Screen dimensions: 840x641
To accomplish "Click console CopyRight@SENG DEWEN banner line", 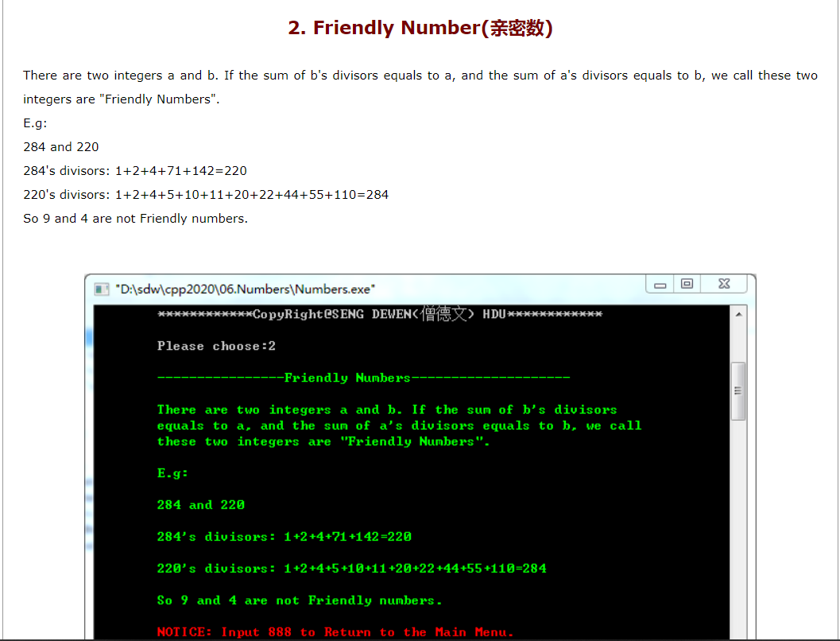I will coord(380,314).
